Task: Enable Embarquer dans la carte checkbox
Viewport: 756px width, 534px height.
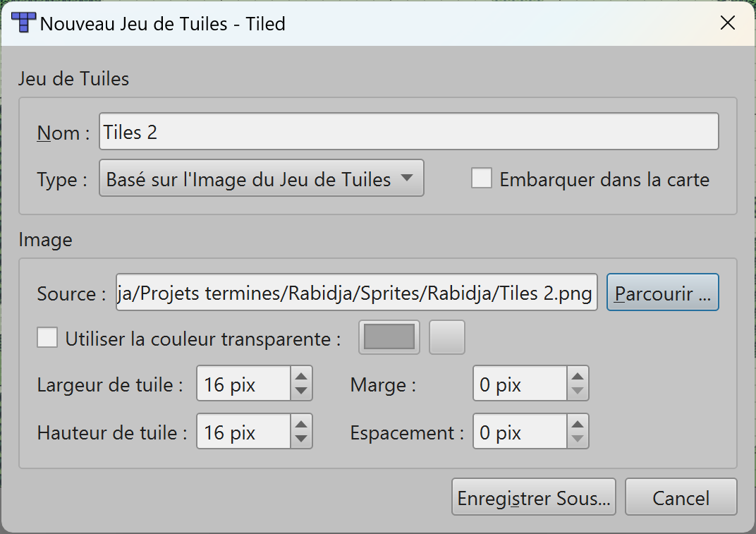Action: [482, 178]
